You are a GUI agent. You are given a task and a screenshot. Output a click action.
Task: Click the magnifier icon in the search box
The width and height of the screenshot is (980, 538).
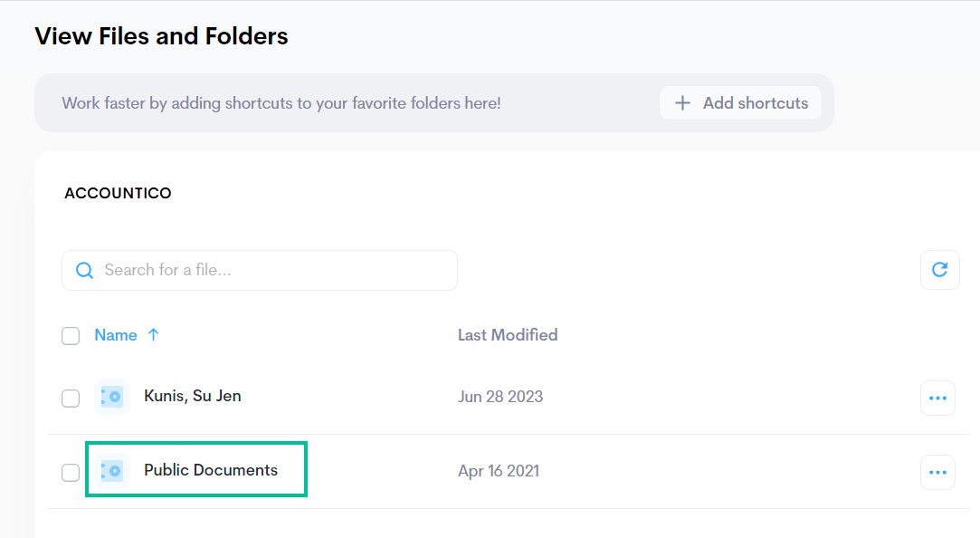84,270
